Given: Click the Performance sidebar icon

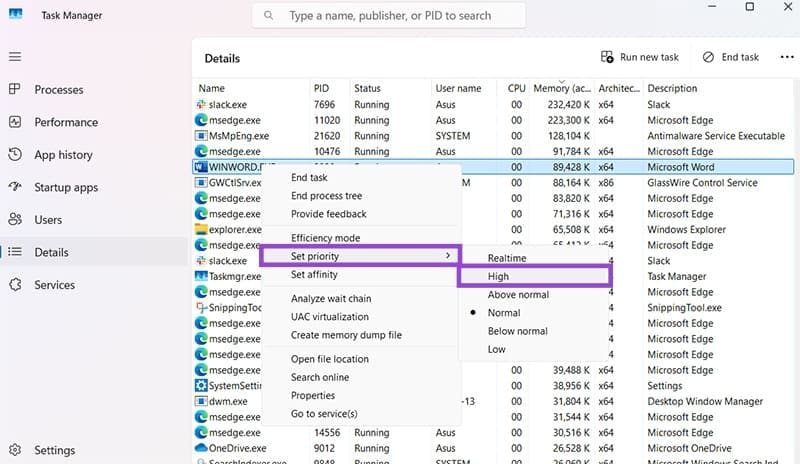Looking at the screenshot, I should coord(15,122).
